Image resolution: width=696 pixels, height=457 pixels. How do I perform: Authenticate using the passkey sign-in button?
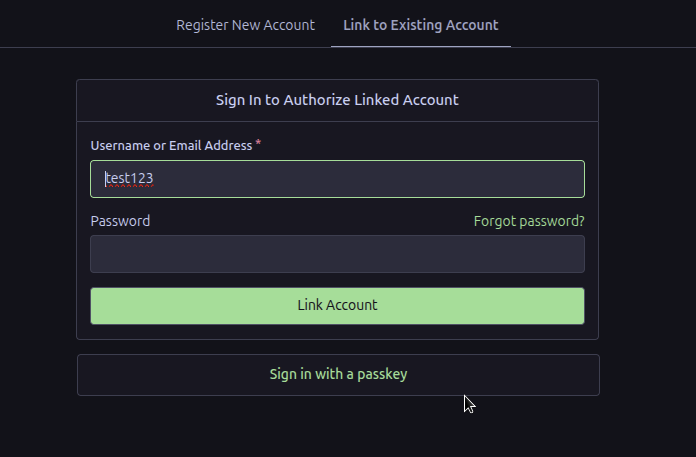tap(338, 374)
